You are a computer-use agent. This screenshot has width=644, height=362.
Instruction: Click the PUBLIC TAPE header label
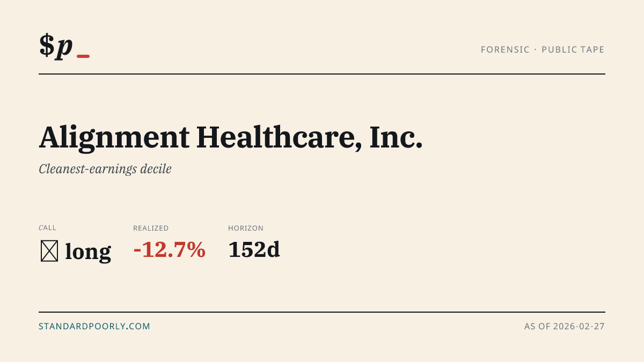573,49
